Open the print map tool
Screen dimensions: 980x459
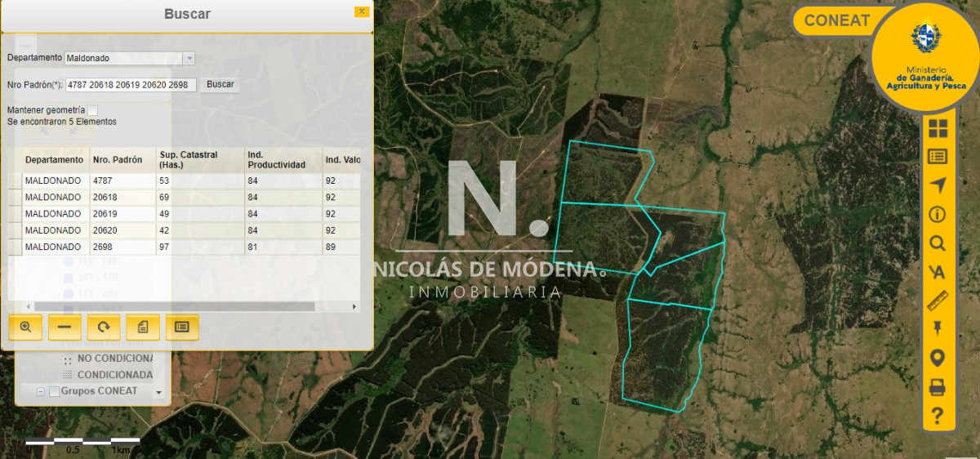click(938, 387)
